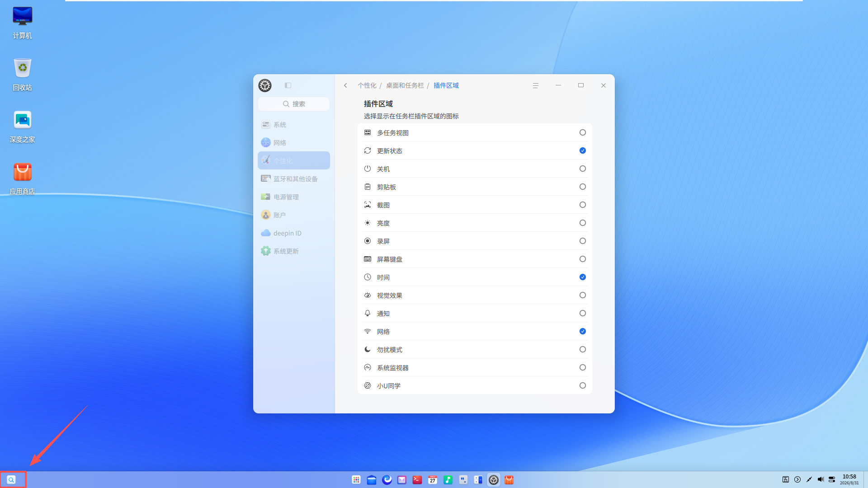This screenshot has height=488, width=868.
Task: Toggle the sidebar collapse icon
Action: point(288,85)
